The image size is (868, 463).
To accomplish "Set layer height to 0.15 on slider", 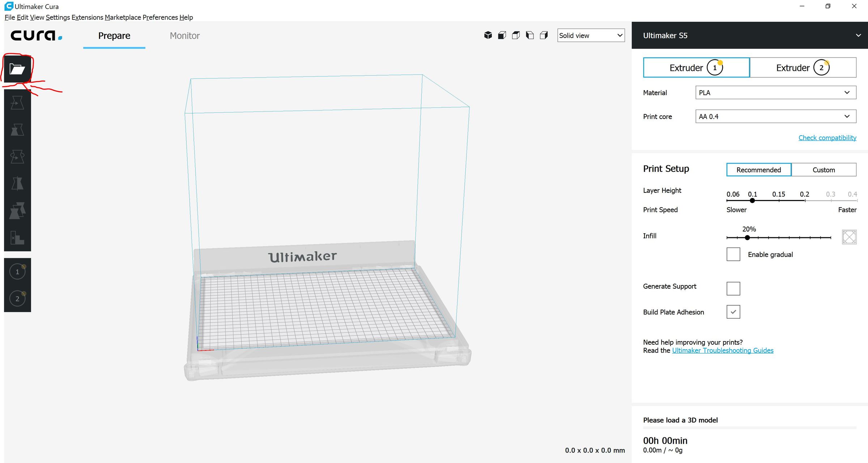I will [779, 200].
